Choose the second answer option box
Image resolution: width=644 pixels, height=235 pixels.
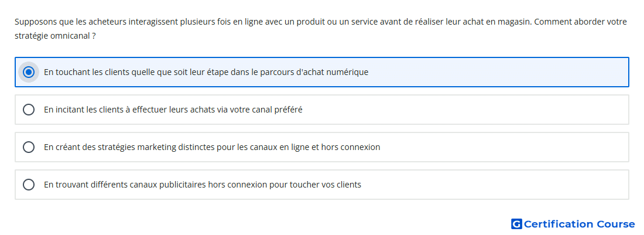point(322,110)
